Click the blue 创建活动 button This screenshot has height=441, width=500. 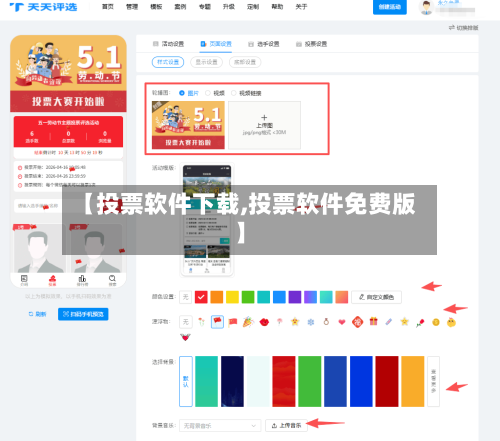point(390,7)
